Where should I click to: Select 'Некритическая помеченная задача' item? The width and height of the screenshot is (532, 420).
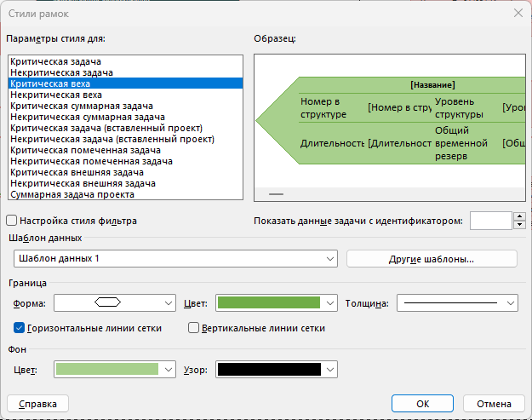(x=125, y=161)
